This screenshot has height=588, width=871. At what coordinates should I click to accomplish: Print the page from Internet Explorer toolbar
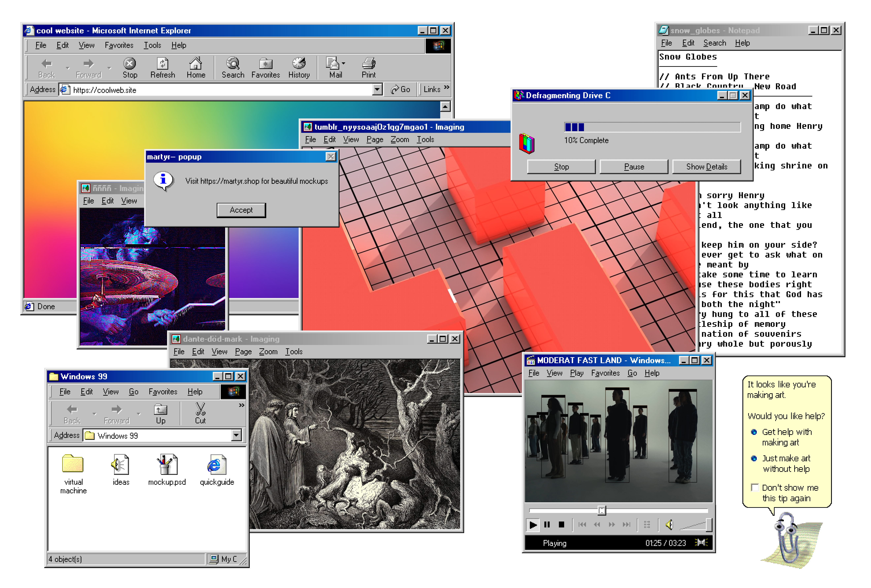pyautogui.click(x=368, y=68)
